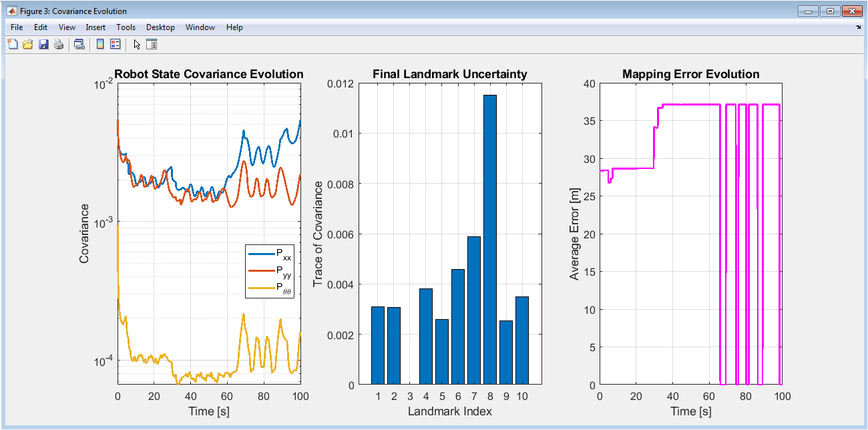
Task: Click the New Figure toolbar icon
Action: click(12, 45)
